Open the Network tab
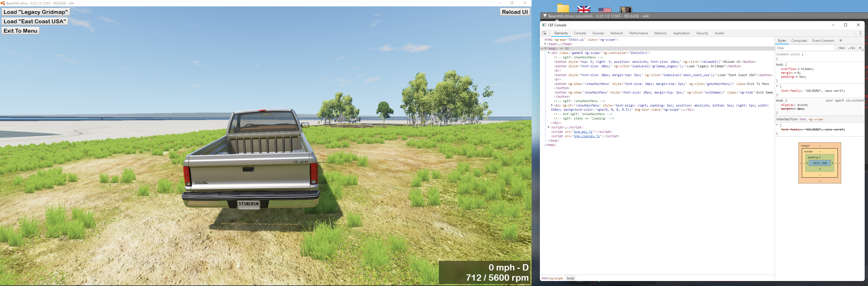The width and height of the screenshot is (868, 286). [x=617, y=33]
